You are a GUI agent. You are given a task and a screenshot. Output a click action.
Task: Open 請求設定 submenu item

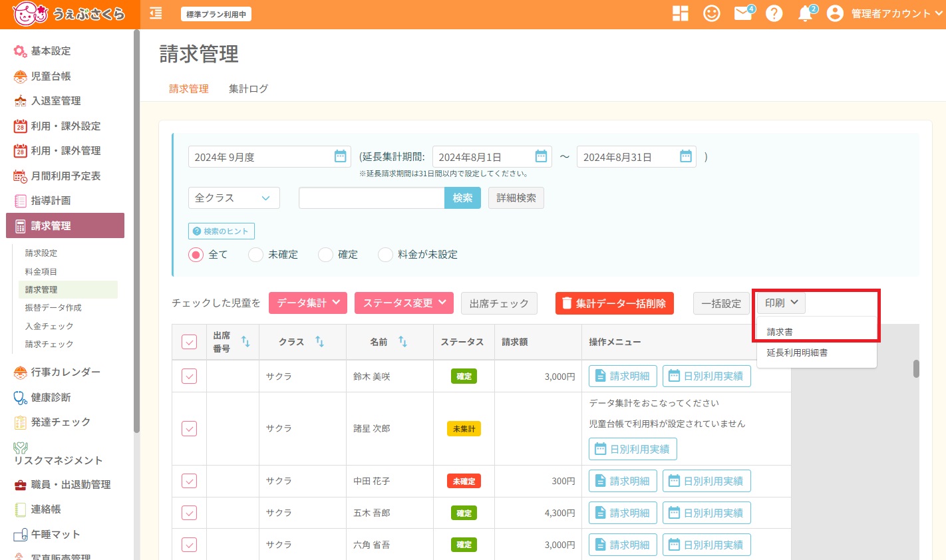point(41,253)
